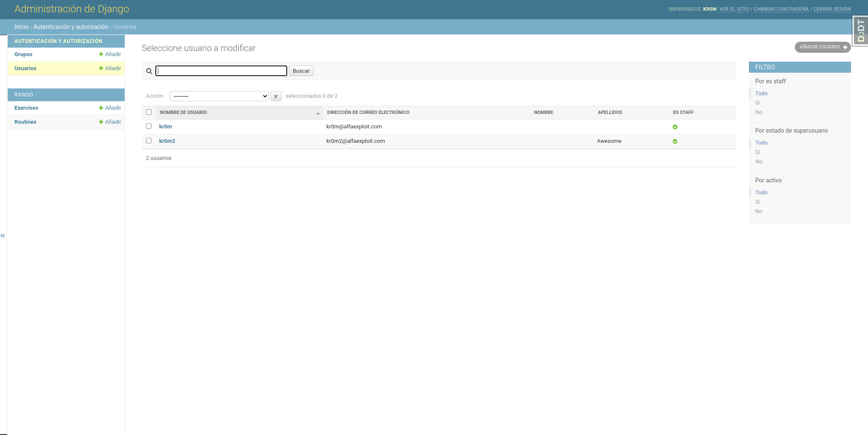This screenshot has height=435, width=868.
Task: Select the kr0m row checkbox
Action: (148, 126)
